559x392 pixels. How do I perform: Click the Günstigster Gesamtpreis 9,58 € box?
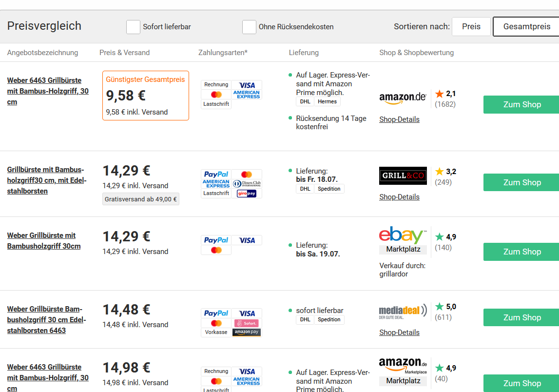pyautogui.click(x=145, y=96)
